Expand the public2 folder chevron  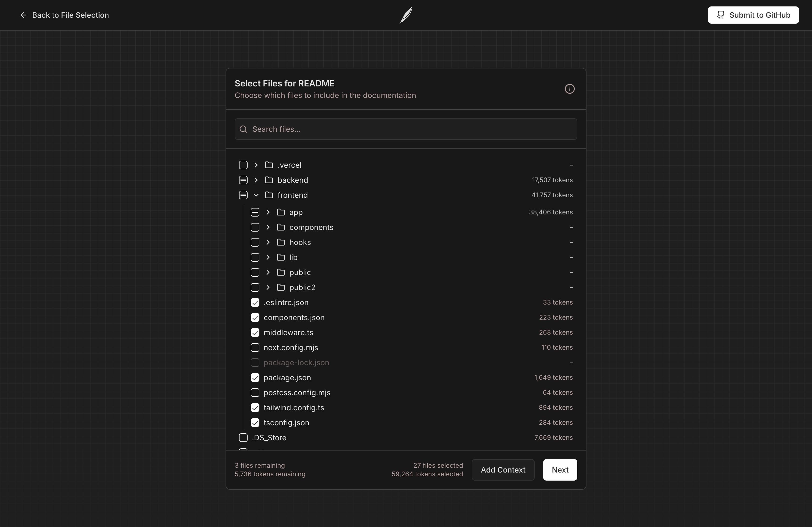pyautogui.click(x=268, y=287)
